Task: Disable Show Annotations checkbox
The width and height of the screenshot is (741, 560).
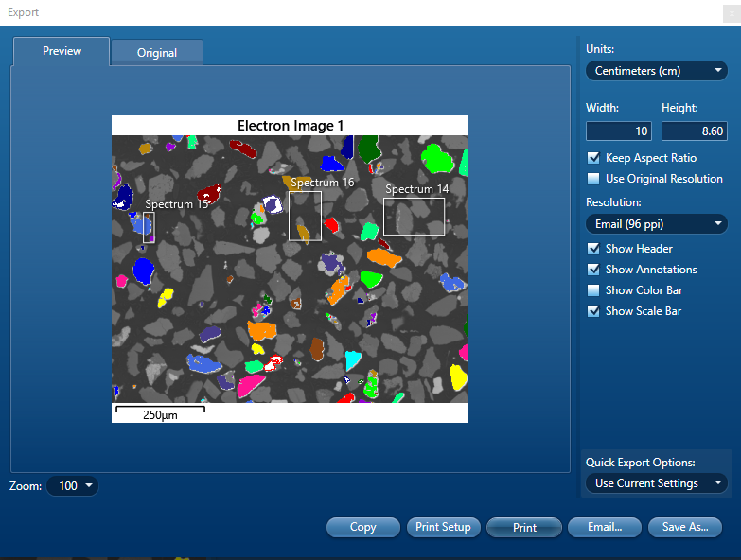Action: click(593, 270)
